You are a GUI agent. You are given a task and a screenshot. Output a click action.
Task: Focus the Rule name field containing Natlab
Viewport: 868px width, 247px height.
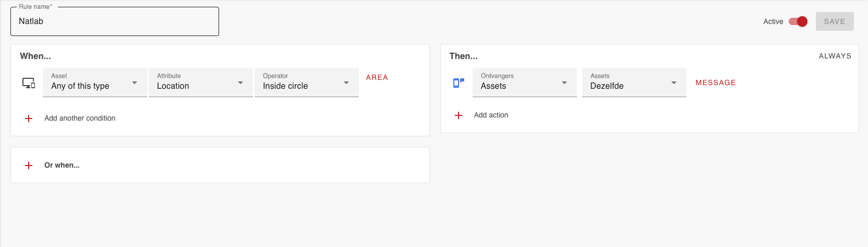pyautogui.click(x=115, y=21)
